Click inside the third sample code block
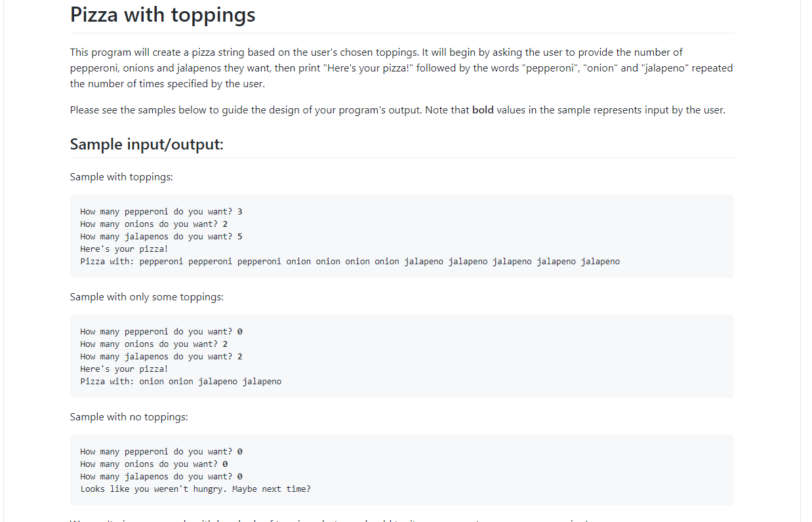Viewport: 812px width, 522px height. [x=401, y=470]
